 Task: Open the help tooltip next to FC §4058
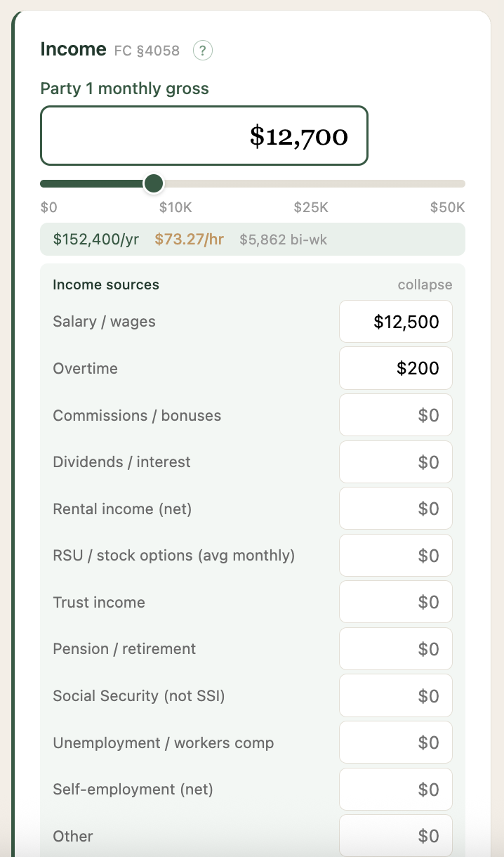tap(202, 51)
